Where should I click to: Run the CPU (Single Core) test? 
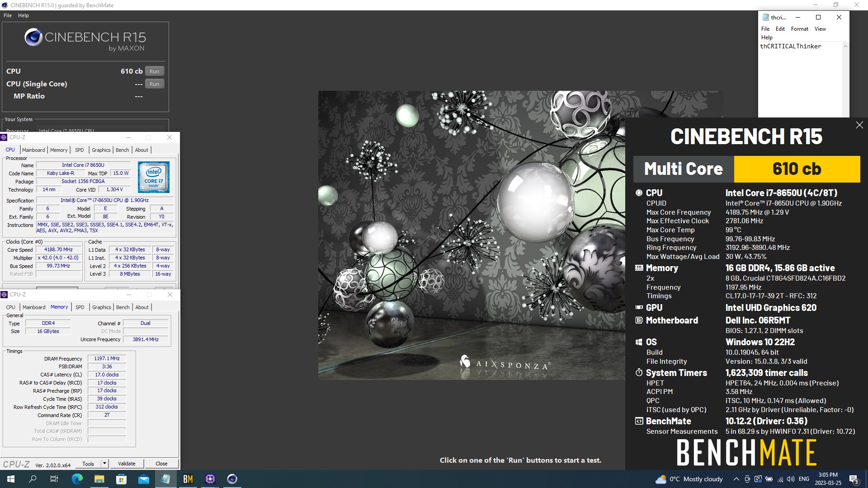[x=154, y=84]
